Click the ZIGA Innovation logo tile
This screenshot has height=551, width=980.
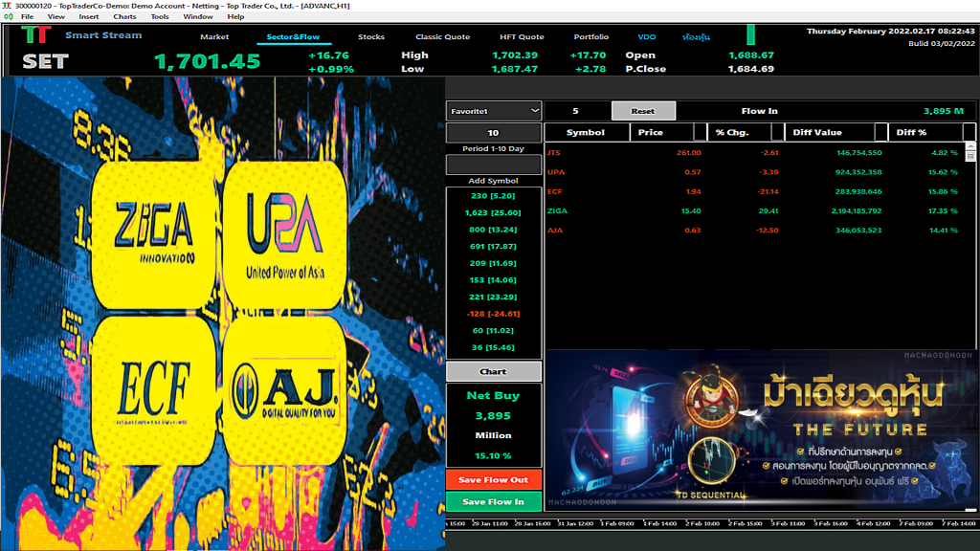coord(154,234)
